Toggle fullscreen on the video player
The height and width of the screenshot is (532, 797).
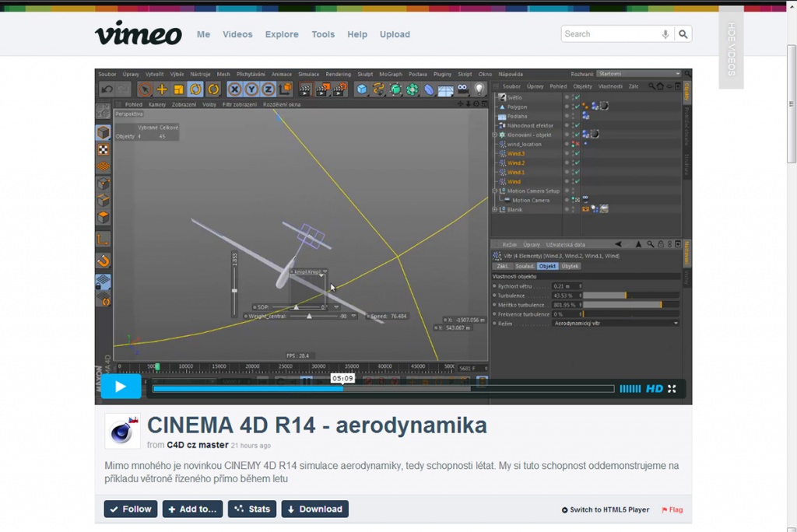coord(672,389)
